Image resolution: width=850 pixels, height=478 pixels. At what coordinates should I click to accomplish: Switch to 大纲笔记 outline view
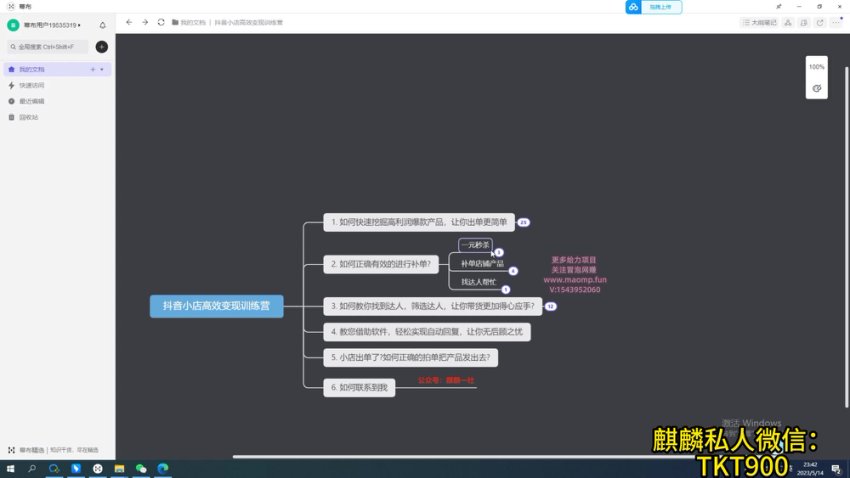(759, 22)
